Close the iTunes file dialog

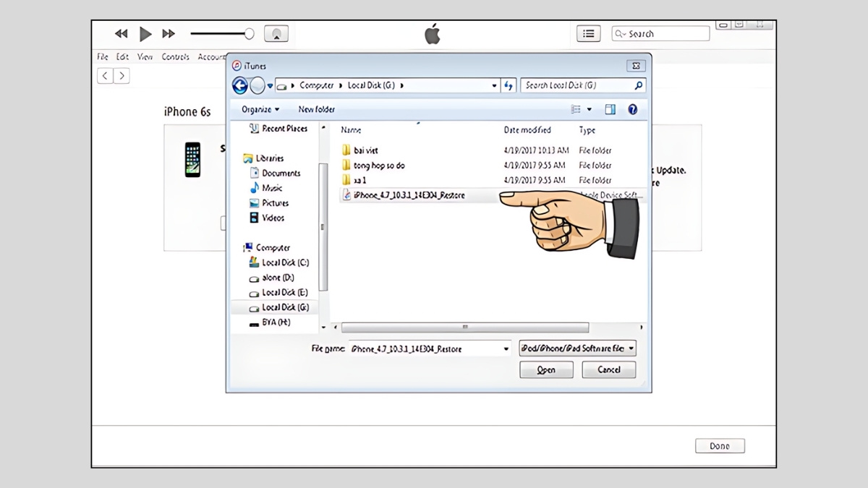637,66
